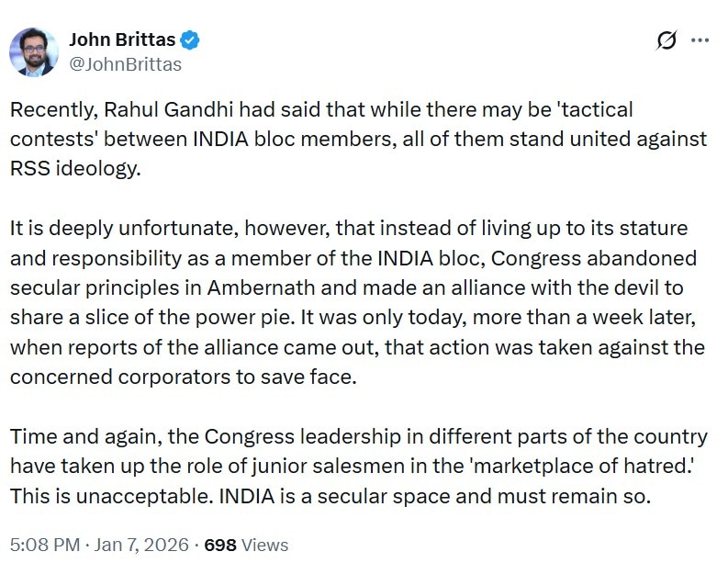Click the blue verified badge
The height and width of the screenshot is (563, 728).
pyautogui.click(x=191, y=40)
